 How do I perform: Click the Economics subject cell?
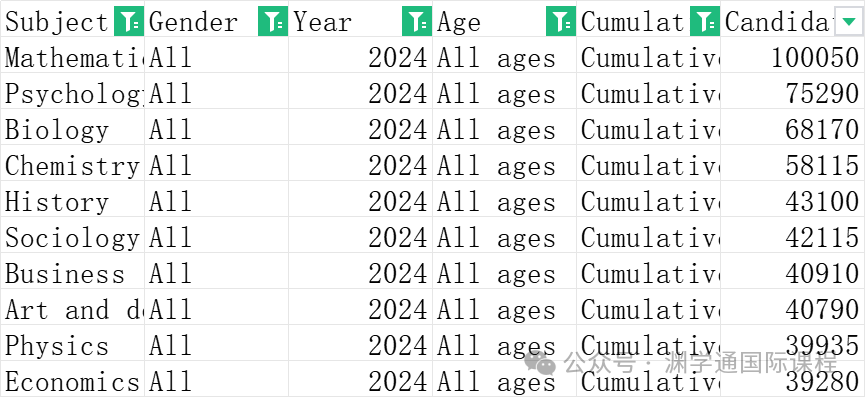tap(73, 379)
